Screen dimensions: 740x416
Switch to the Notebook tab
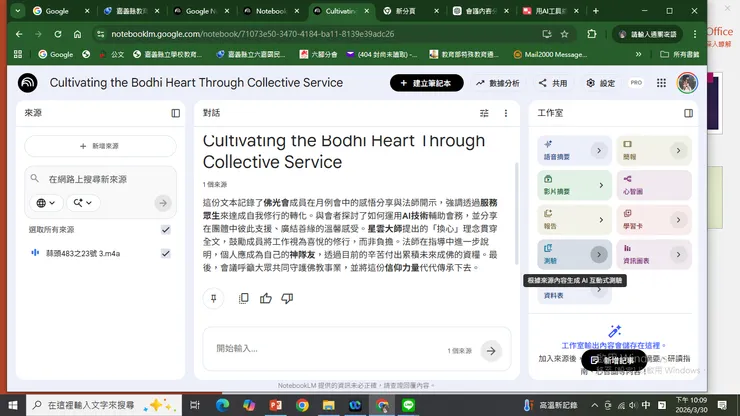pyautogui.click(x=271, y=11)
